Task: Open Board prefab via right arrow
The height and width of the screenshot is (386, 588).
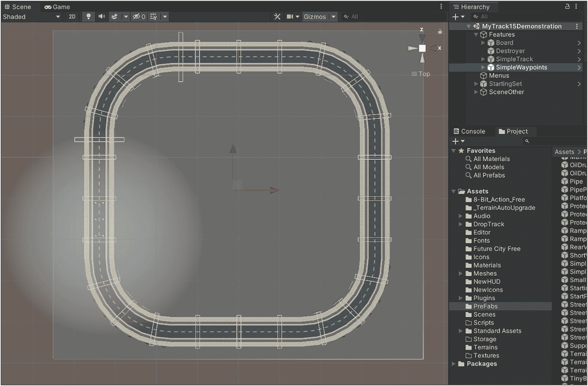Action: pyautogui.click(x=579, y=43)
